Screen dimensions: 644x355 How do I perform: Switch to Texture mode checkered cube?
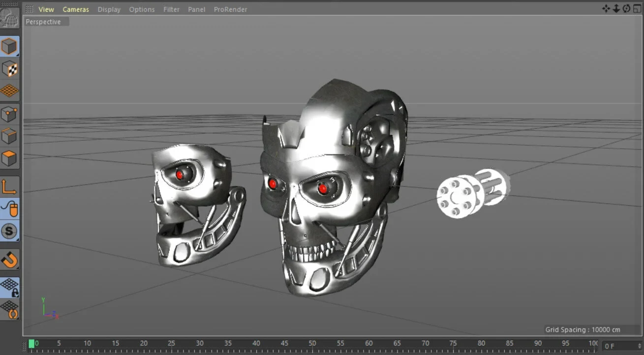(9, 69)
